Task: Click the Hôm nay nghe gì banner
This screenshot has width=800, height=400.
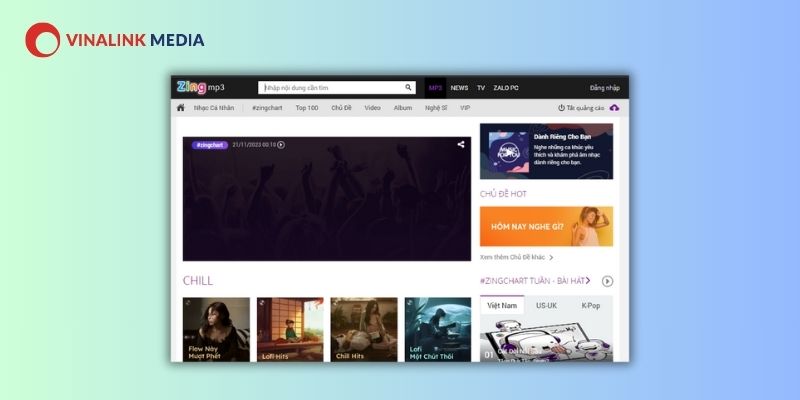Action: 546,227
